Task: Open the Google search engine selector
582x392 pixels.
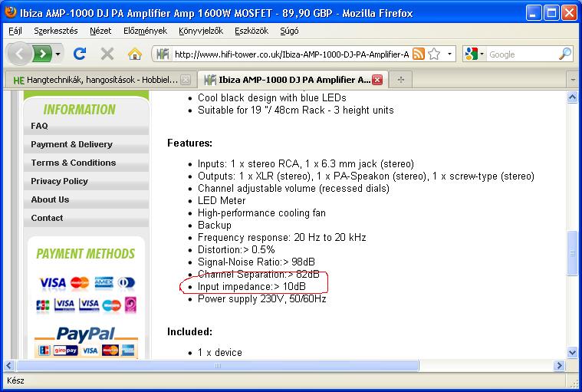Action: pos(475,54)
